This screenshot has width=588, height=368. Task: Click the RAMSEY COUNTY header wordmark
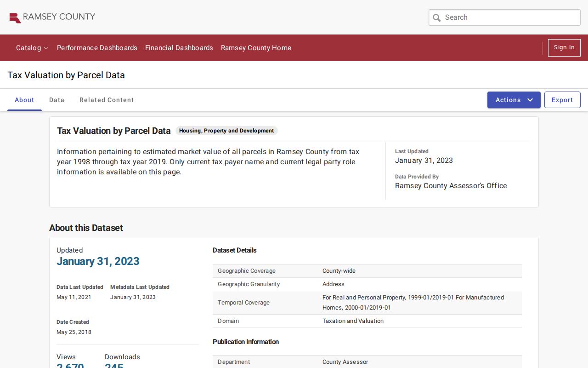(x=59, y=17)
